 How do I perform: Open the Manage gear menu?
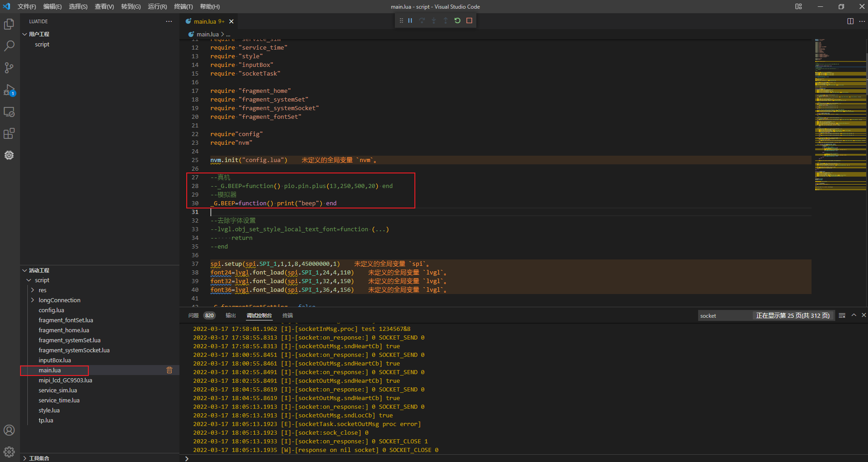9,452
